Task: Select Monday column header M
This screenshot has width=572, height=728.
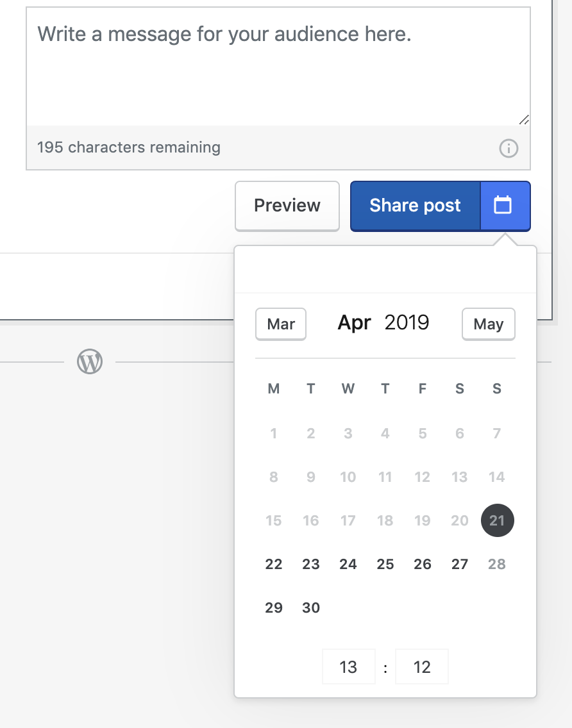Action: tap(273, 388)
